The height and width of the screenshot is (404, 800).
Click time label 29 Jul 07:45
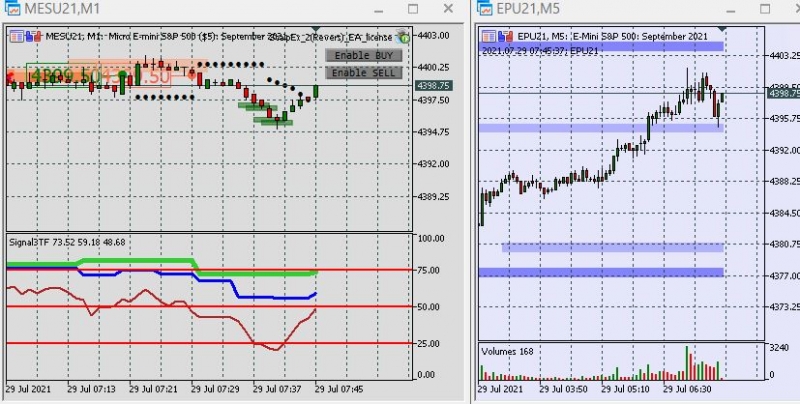tap(339, 389)
